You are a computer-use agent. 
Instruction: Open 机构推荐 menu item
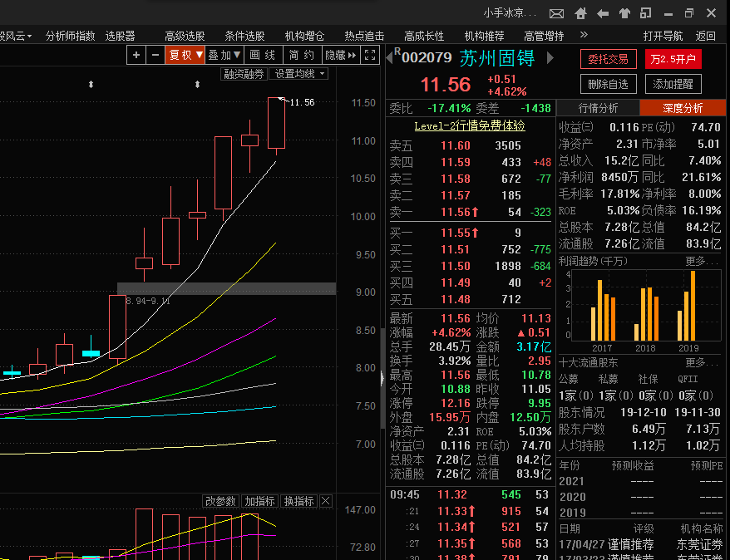(484, 36)
